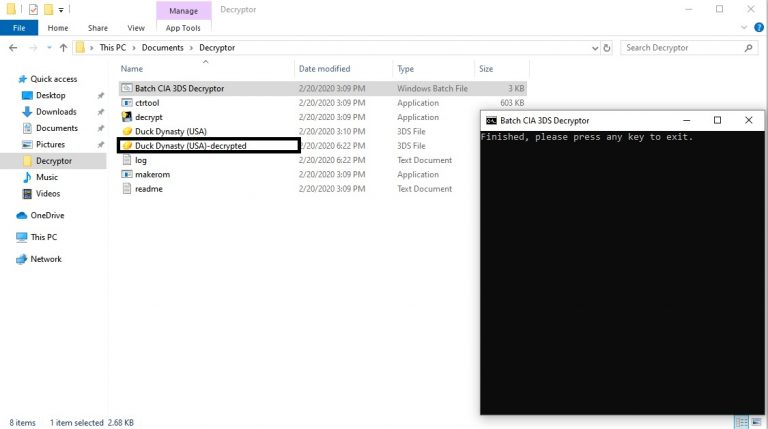768x429 pixels.
Task: Click the Up one level arrow
Action: tap(63, 48)
